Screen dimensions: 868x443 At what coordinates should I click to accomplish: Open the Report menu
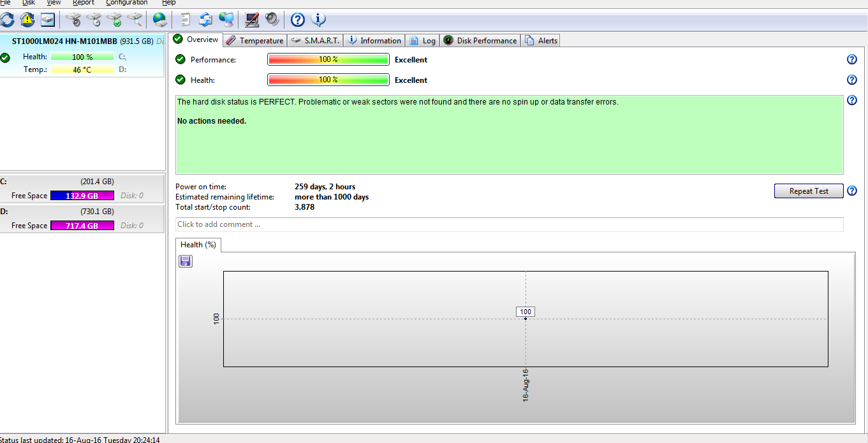[84, 3]
